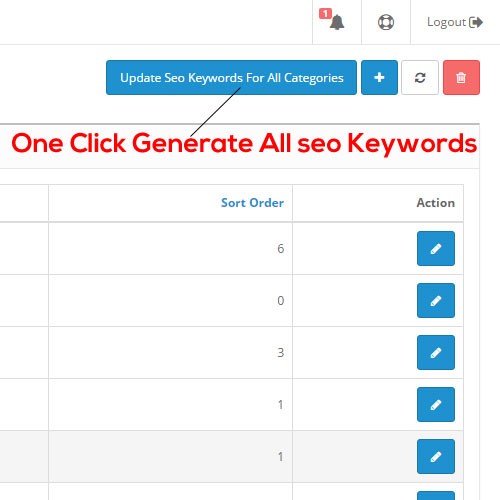Click the Action column header
The image size is (500, 500).
435,203
